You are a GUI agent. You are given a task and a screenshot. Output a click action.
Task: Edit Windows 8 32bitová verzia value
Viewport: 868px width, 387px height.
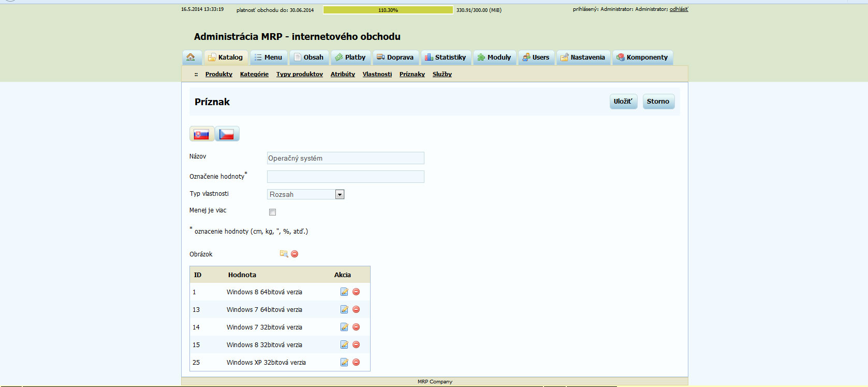[x=344, y=345]
